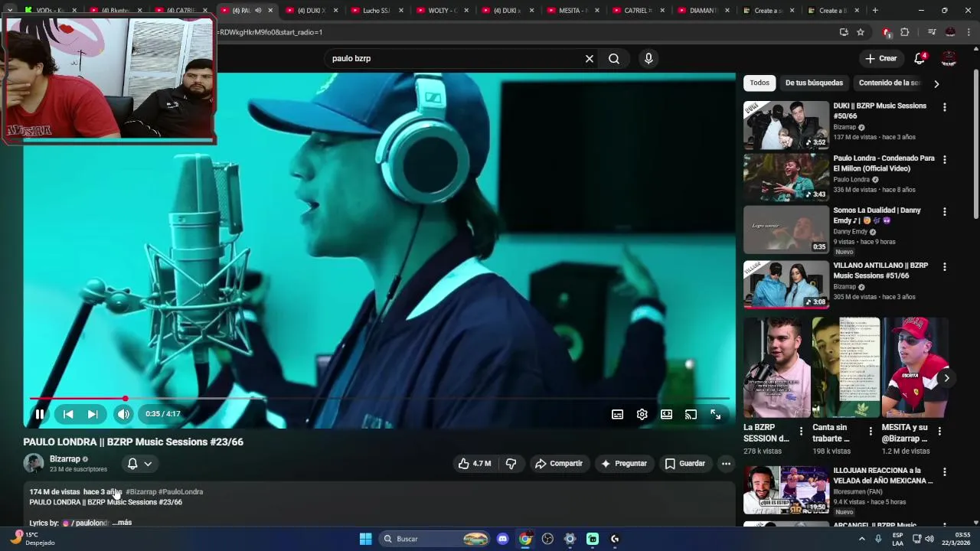Show more filter chips arrow
980x551 pixels.
[x=936, y=83]
